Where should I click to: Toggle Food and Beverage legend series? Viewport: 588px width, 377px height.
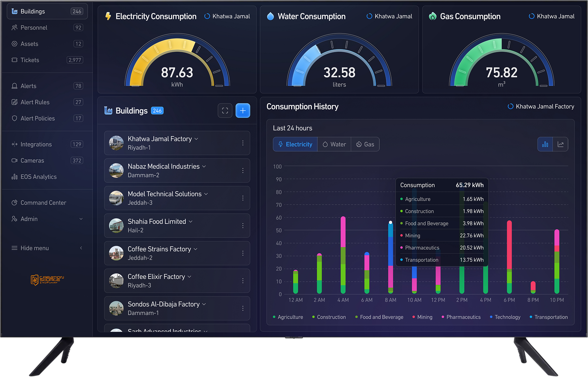tap(379, 317)
